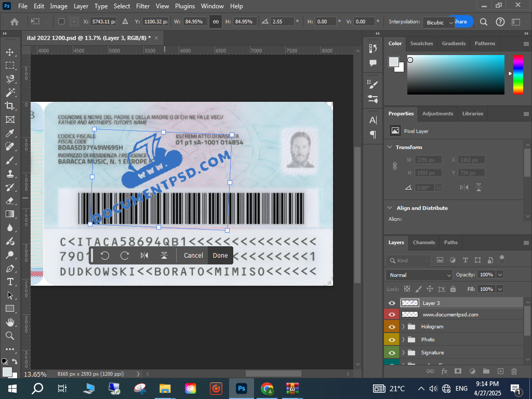Create a new layer with the plus icon

(500, 371)
